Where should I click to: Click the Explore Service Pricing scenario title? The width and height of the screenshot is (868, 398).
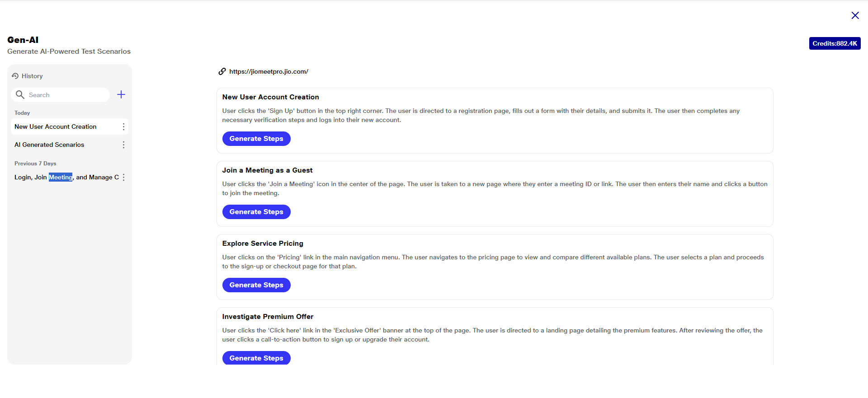pos(263,243)
